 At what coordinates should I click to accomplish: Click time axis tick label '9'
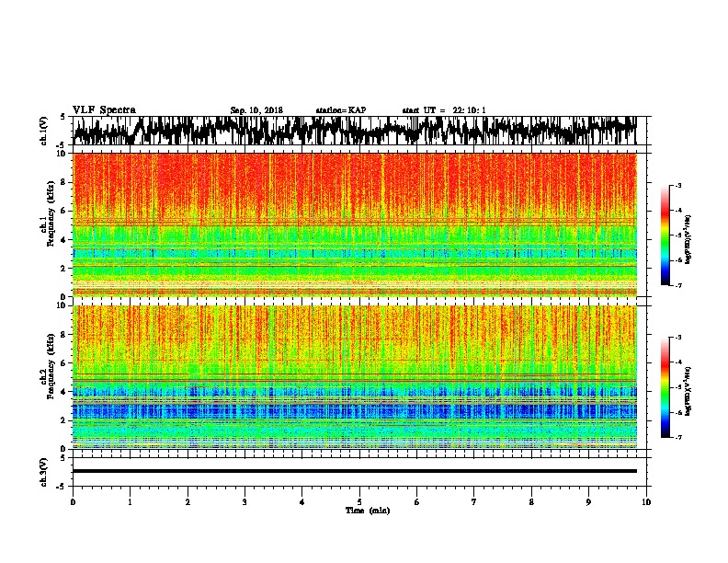pyautogui.click(x=588, y=502)
